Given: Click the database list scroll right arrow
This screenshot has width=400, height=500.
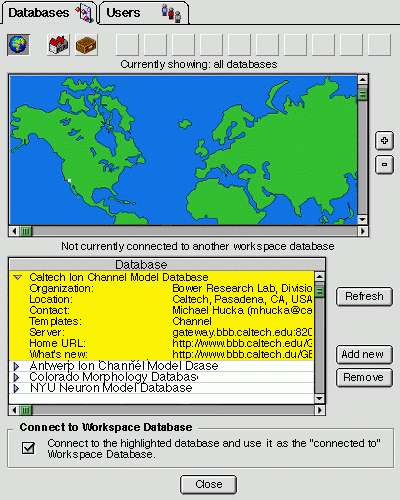Looking at the screenshot, I should coord(320,410).
